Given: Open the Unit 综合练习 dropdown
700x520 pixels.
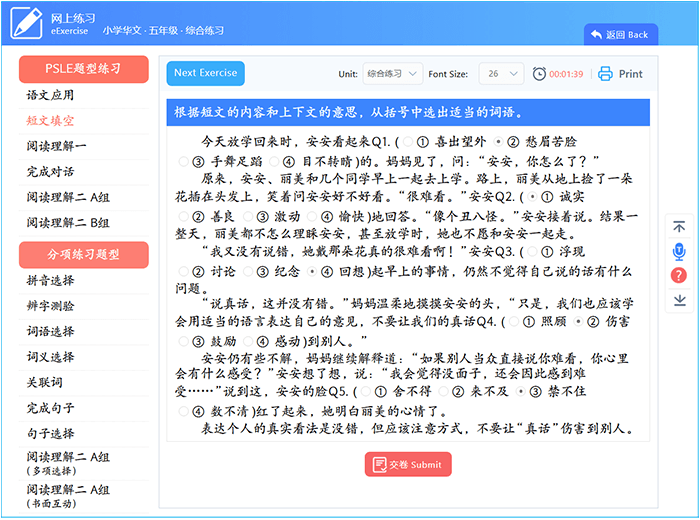Looking at the screenshot, I should pyautogui.click(x=391, y=74).
